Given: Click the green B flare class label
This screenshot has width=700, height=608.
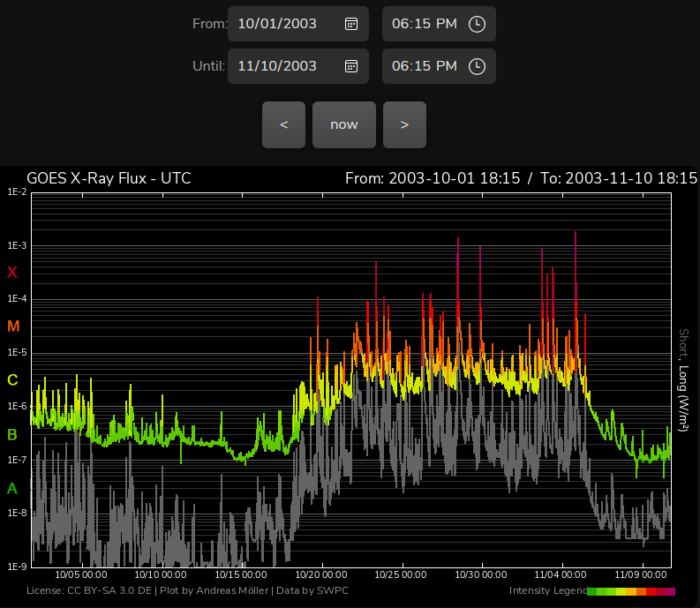Looking at the screenshot, I should pos(12,434).
